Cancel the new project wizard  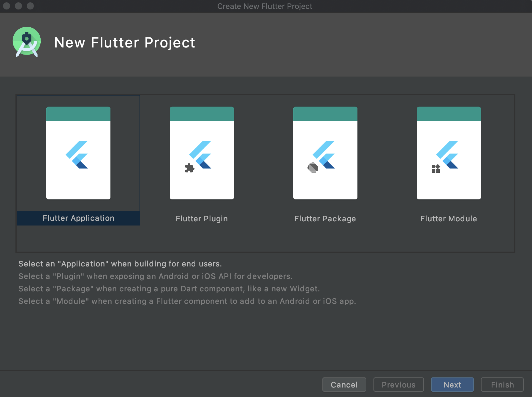click(x=344, y=385)
